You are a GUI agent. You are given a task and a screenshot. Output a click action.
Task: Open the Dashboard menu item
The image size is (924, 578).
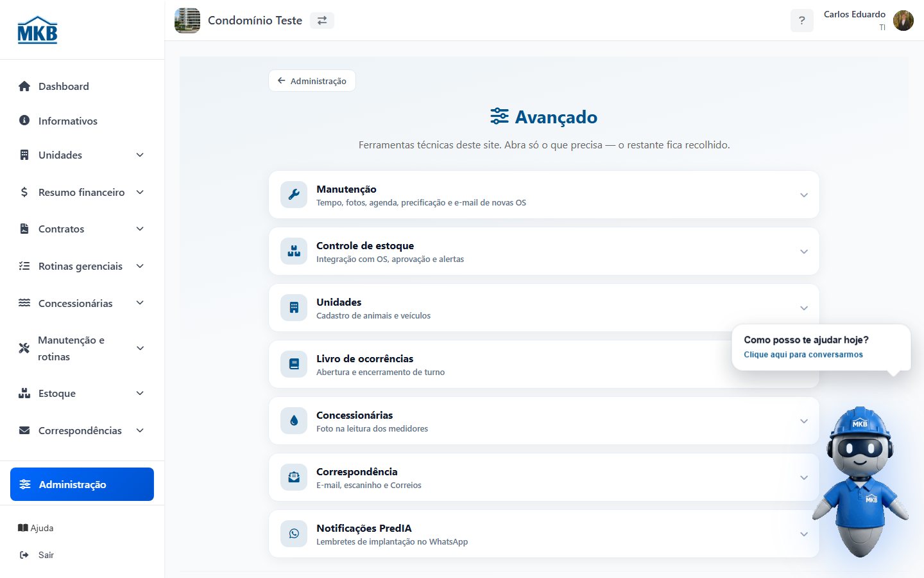tap(82, 86)
